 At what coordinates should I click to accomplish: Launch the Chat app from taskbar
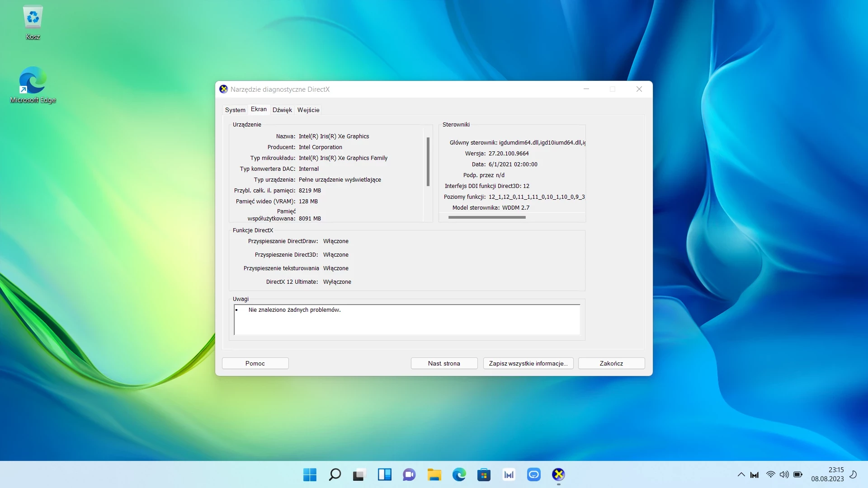409,474
